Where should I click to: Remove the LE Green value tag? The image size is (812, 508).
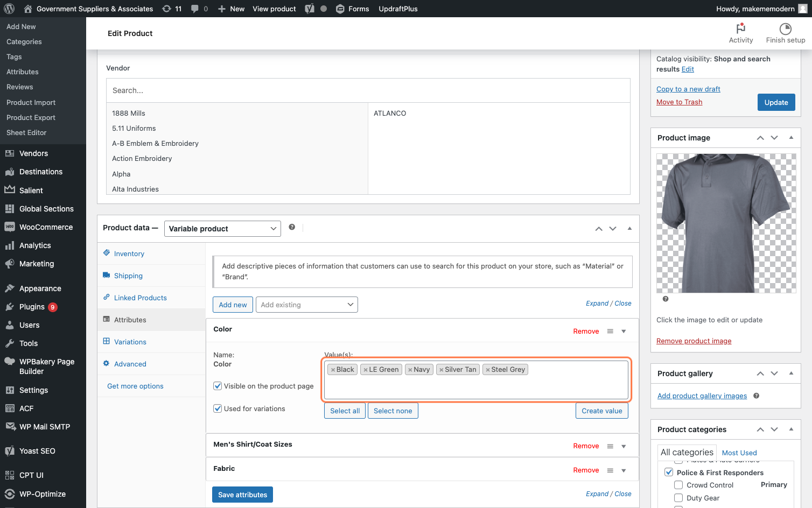click(x=366, y=370)
